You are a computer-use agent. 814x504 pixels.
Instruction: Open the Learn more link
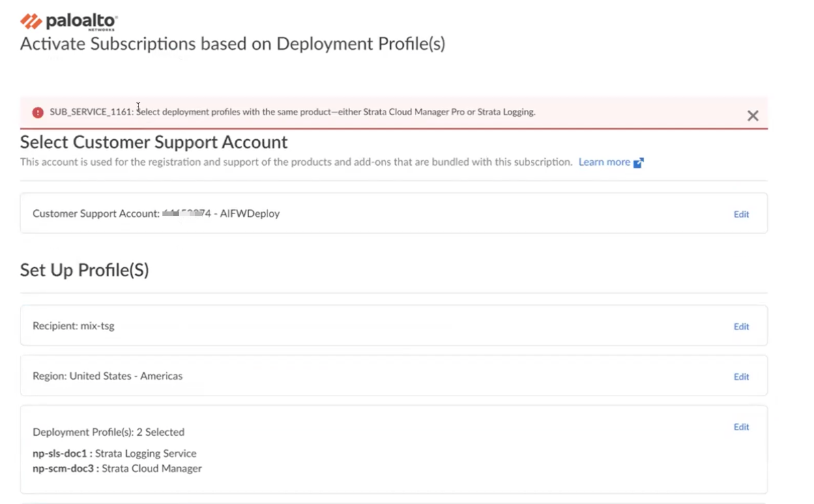604,162
